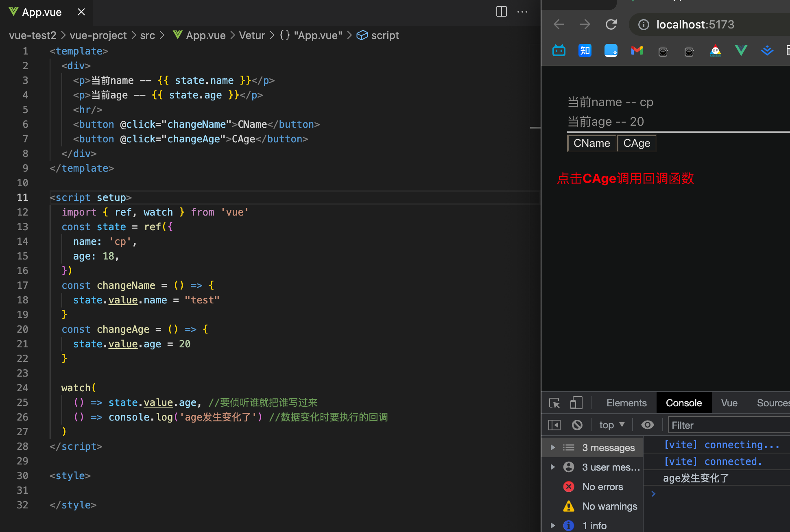Click the 'changeAge' function name on line 20
The width and height of the screenshot is (790, 532).
tap(123, 329)
